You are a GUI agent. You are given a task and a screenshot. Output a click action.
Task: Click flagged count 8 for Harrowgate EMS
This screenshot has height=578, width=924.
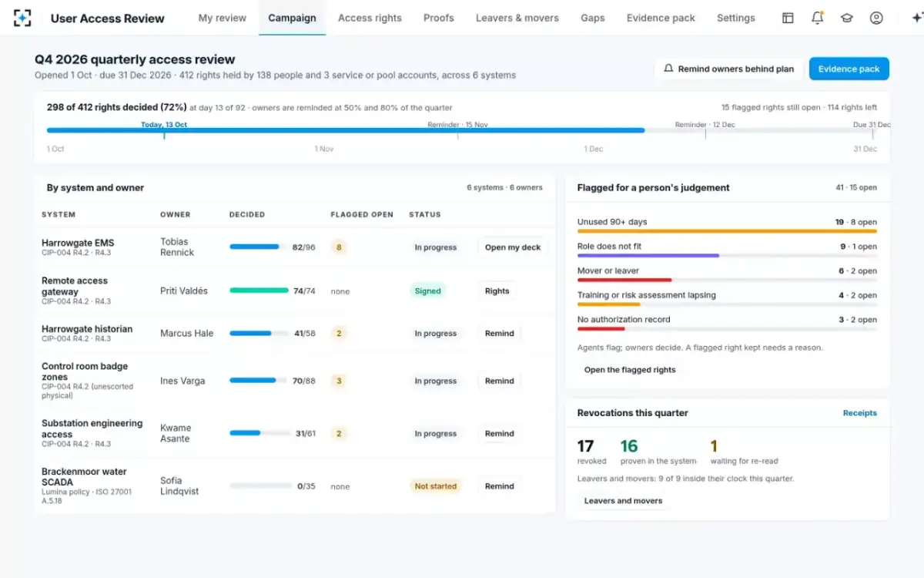(x=338, y=247)
